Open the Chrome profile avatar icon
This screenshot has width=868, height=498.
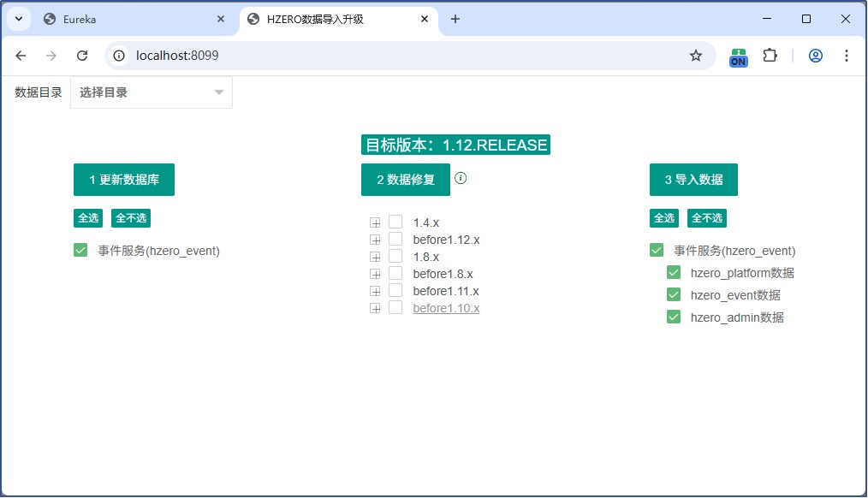tap(815, 56)
